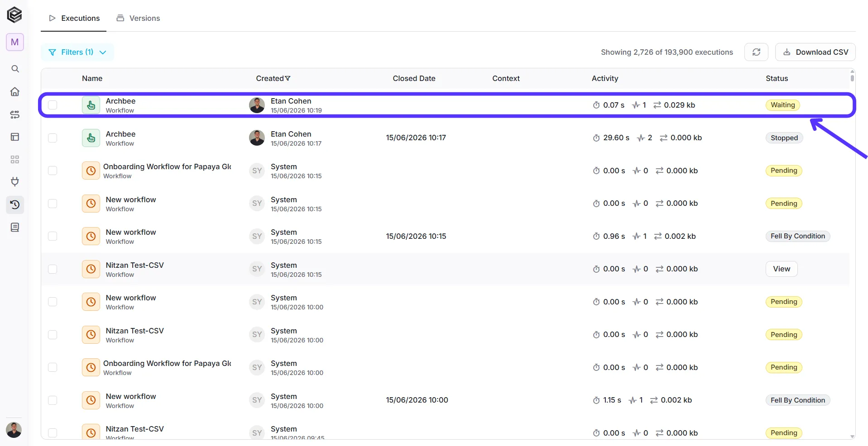This screenshot has width=868, height=446.
Task: Click the hand-trigger icon of Stopped Archbee row
Action: 91,138
